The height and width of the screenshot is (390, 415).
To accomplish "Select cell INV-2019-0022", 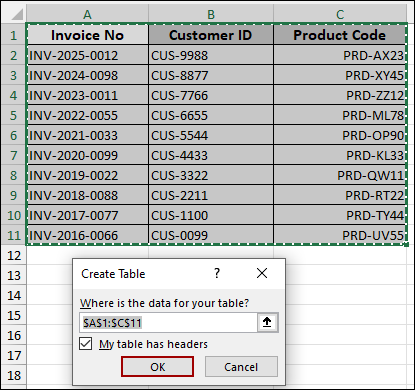I will coord(87,175).
